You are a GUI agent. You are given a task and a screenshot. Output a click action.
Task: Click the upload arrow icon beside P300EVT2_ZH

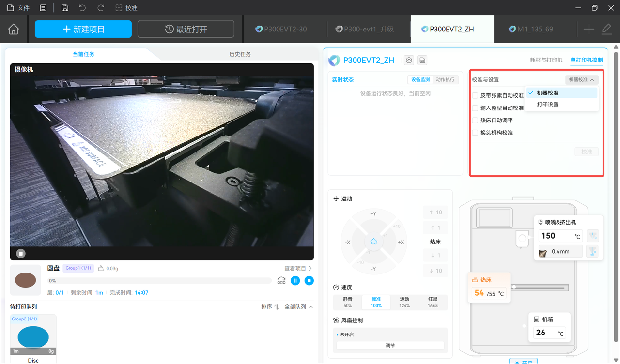coord(409,60)
